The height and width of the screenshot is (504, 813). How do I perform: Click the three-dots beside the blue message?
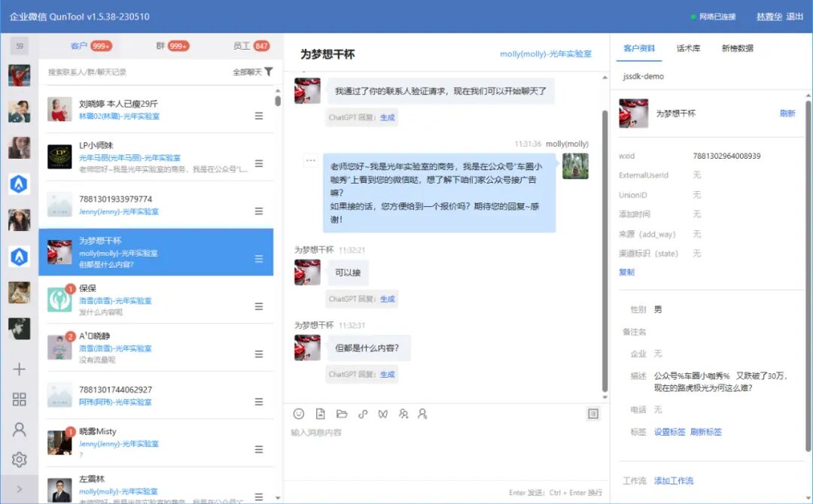click(x=311, y=160)
